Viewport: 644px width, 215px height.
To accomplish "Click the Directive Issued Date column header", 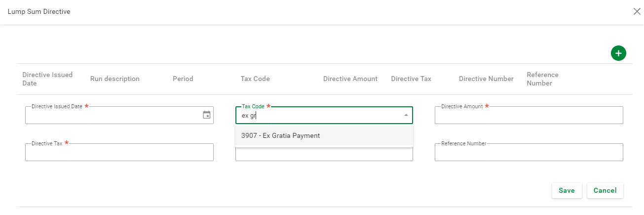I will (47, 79).
